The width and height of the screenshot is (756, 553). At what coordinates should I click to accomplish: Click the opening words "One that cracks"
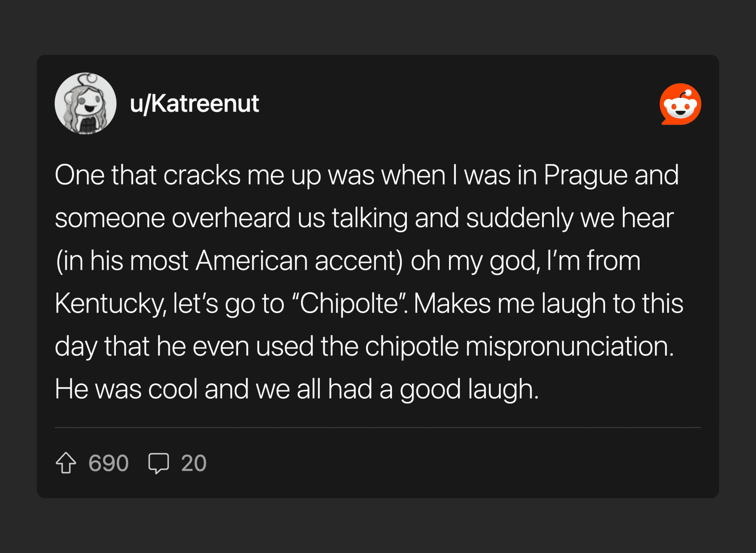147,175
